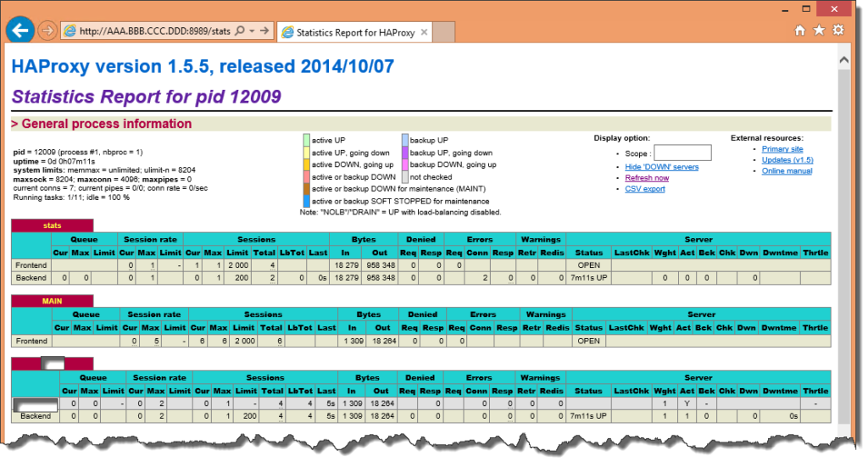Viewport: 868px width, 467px height.
Task: Click Hide 'DOWN' servers link
Action: click(x=661, y=167)
